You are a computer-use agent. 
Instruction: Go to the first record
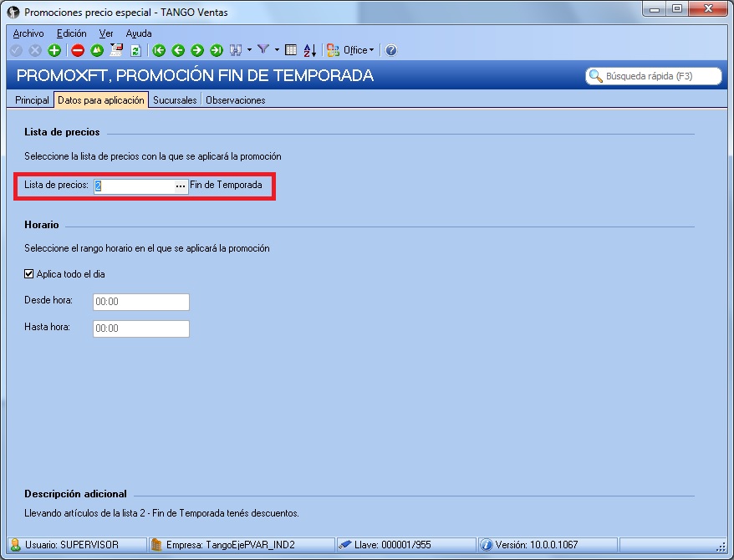159,50
